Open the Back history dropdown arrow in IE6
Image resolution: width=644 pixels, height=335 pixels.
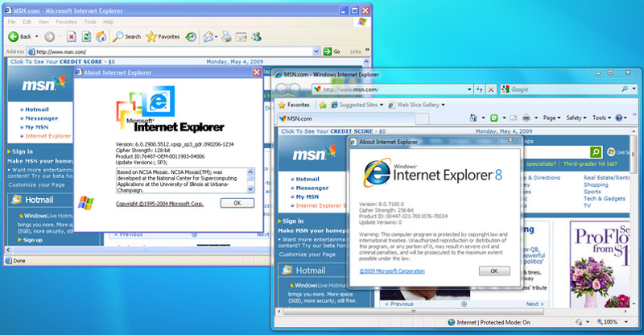tap(36, 36)
